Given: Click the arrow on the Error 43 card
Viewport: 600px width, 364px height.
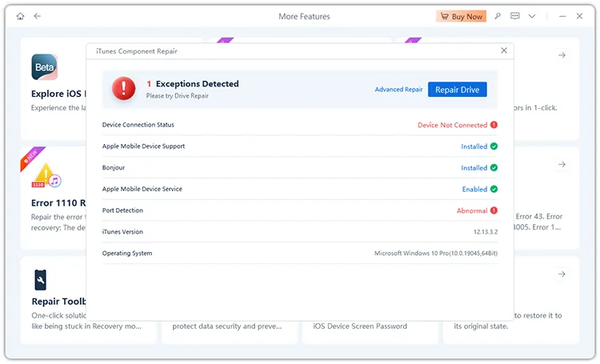Looking at the screenshot, I should [562, 165].
